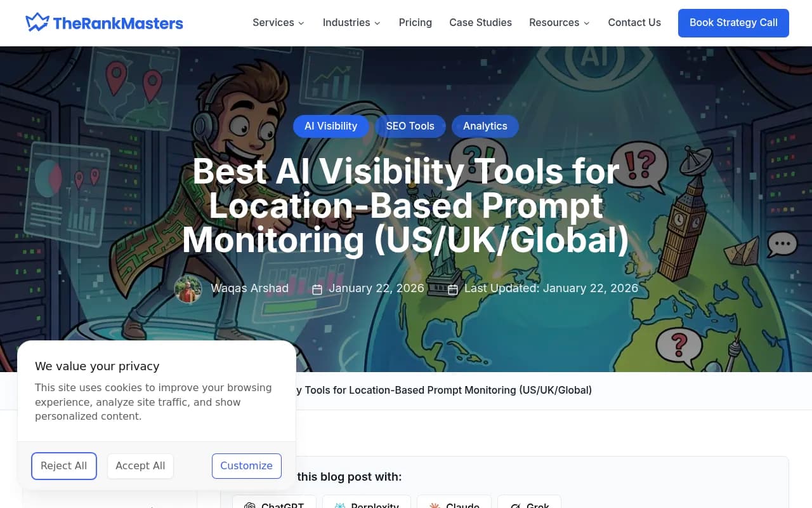Share the post via the ChatGPT icon
This screenshot has width=812, height=508.
(x=250, y=505)
